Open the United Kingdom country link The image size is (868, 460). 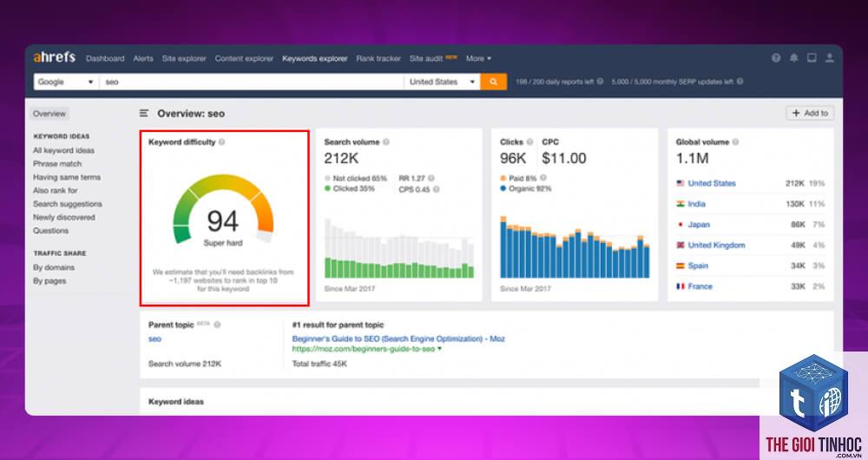tap(716, 246)
